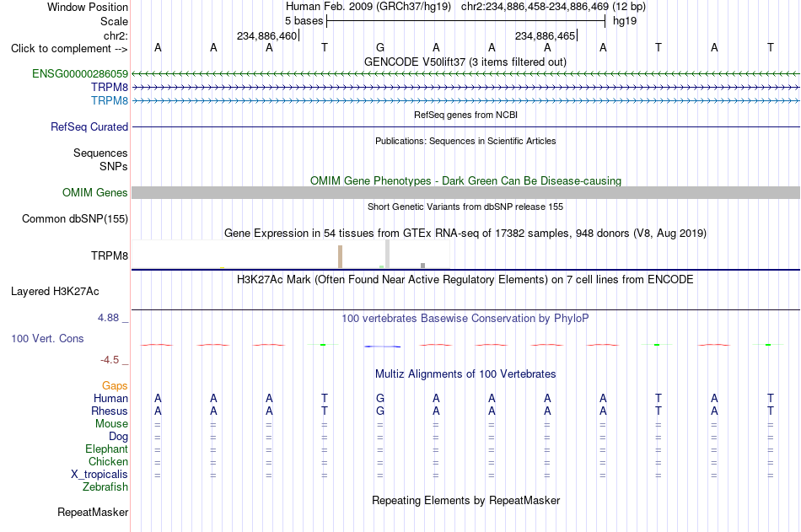Click the Zebrafish species label
801x532 pixels.
click(x=105, y=487)
